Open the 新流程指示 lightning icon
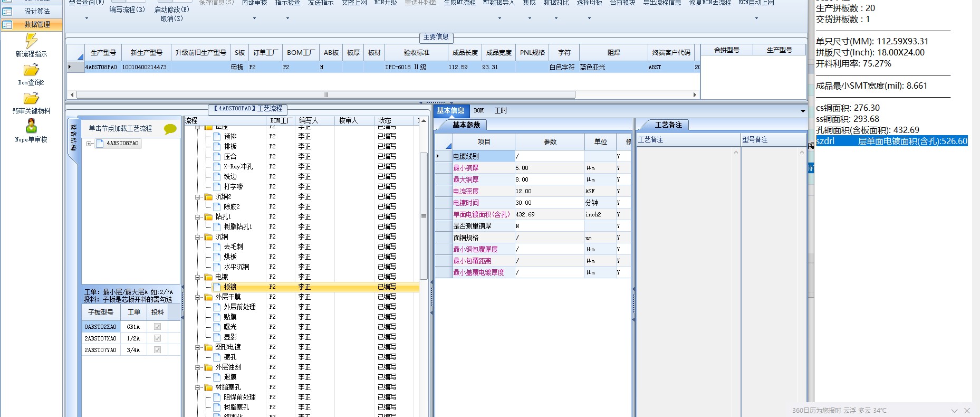 point(31,41)
